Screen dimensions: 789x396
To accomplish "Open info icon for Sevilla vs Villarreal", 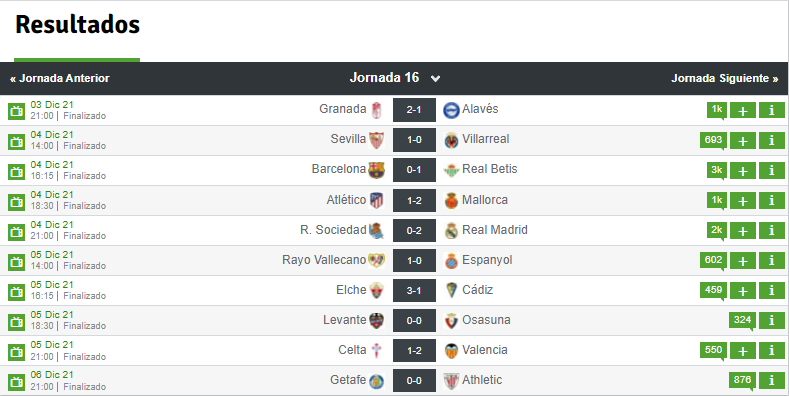I will click(x=771, y=140).
